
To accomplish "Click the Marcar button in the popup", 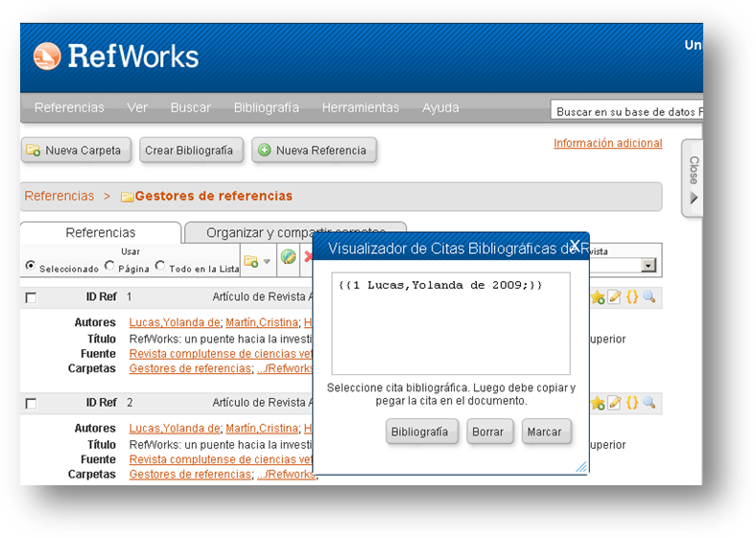I will (x=546, y=432).
